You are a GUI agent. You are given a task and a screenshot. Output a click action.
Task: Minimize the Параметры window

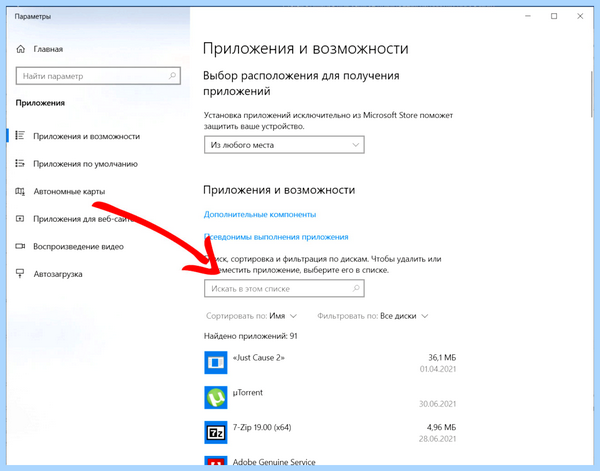click(528, 16)
